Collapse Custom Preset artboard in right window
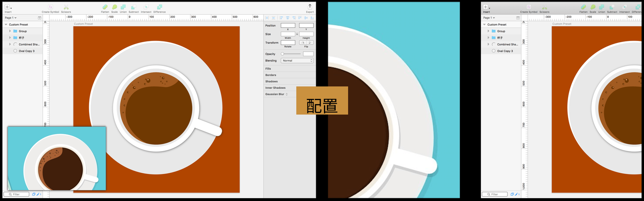 [484, 25]
